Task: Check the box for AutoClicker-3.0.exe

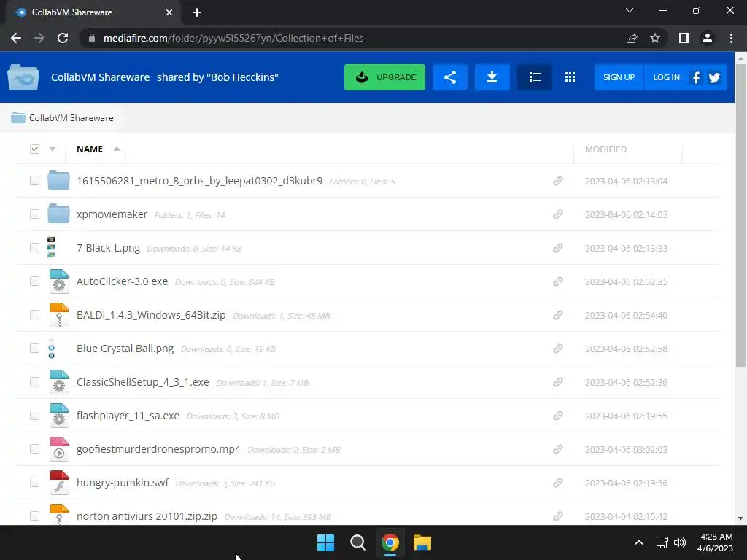Action: point(34,281)
